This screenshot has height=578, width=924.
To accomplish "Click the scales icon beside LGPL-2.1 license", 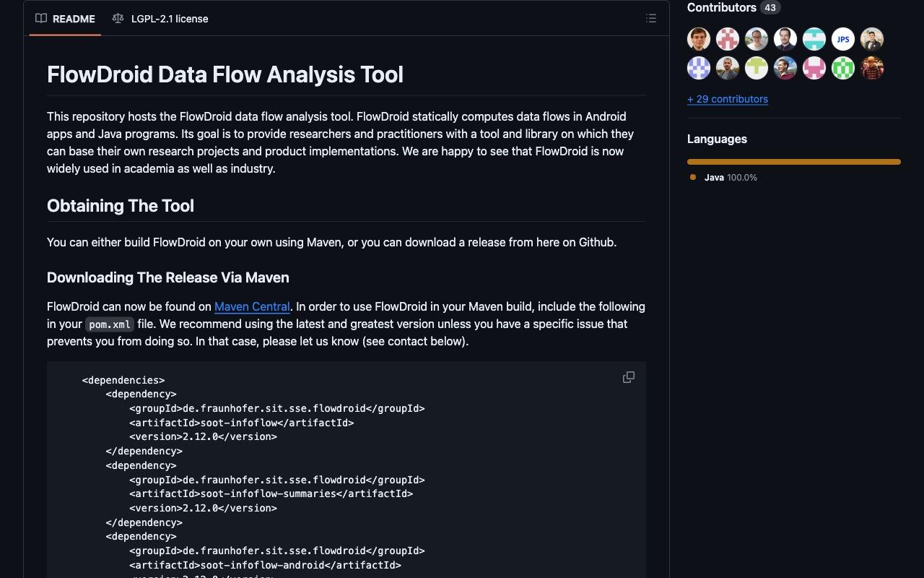I will tap(118, 19).
